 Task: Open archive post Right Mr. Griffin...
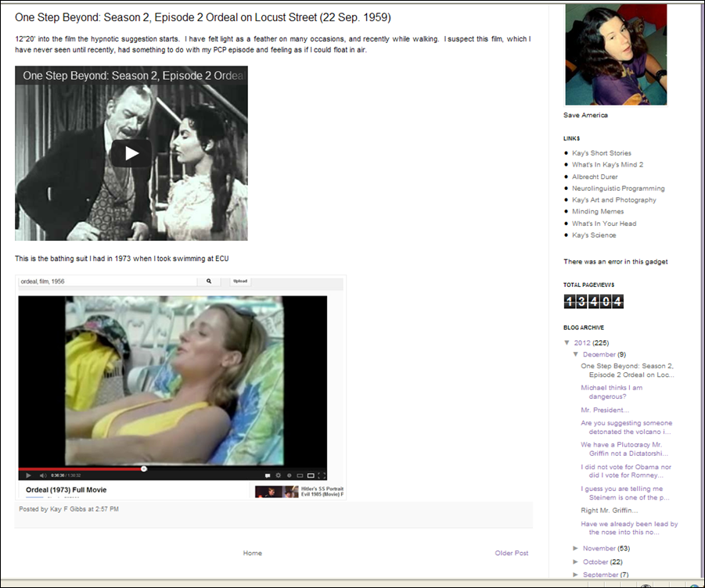[x=610, y=511]
